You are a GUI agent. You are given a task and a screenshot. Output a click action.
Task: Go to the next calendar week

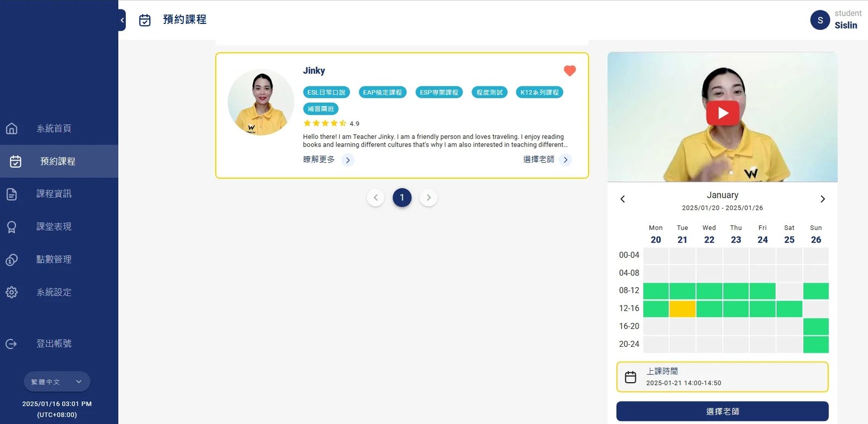click(822, 199)
